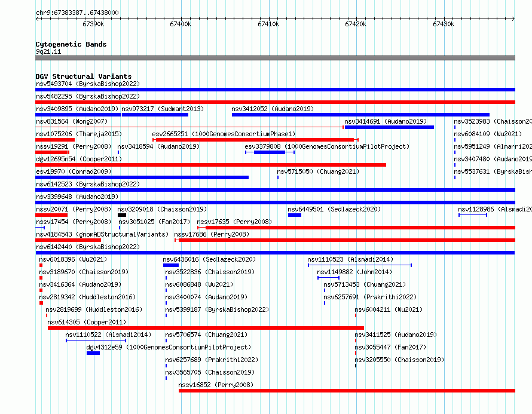
Task: Select the blue bar under nsv6449501 (Sedlazeck2020)
Action: coord(295,215)
